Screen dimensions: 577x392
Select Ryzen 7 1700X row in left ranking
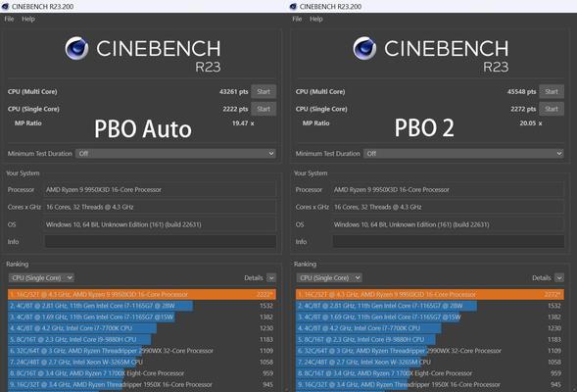(x=142, y=373)
